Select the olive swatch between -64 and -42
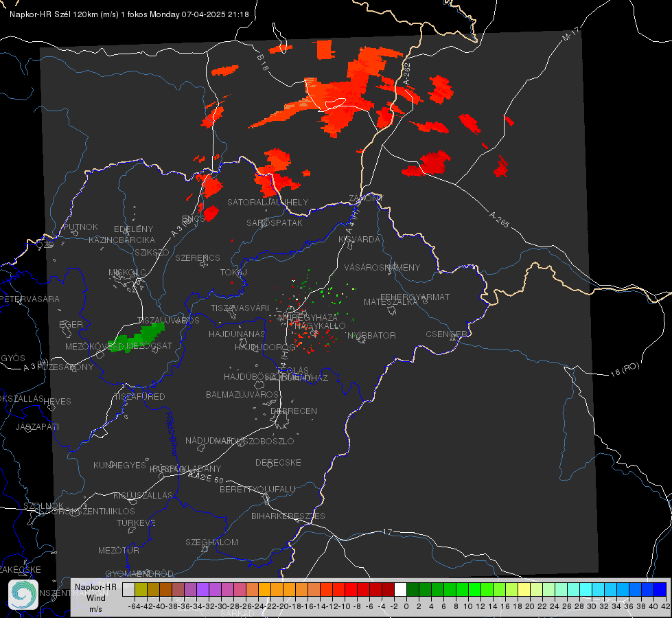Screen dimensions: 672x618 point(141,589)
